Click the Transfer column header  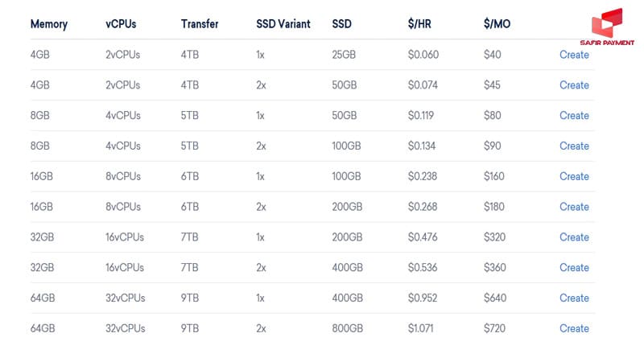[200, 24]
